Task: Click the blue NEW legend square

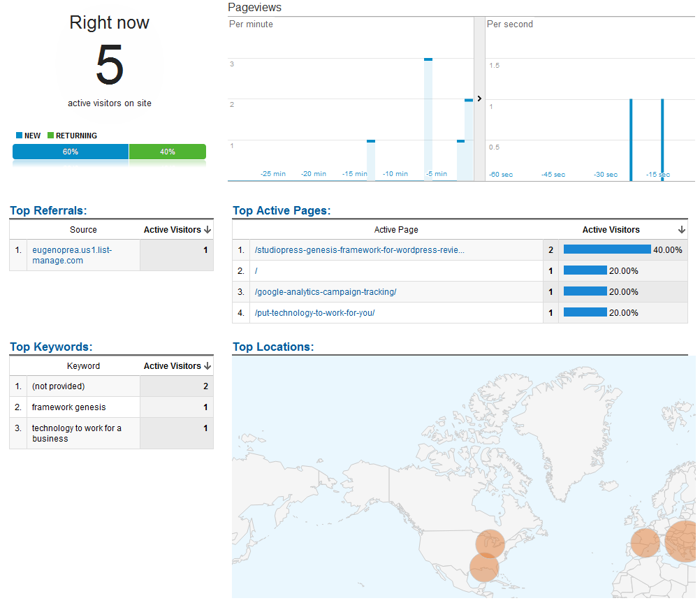Action: click(x=17, y=135)
